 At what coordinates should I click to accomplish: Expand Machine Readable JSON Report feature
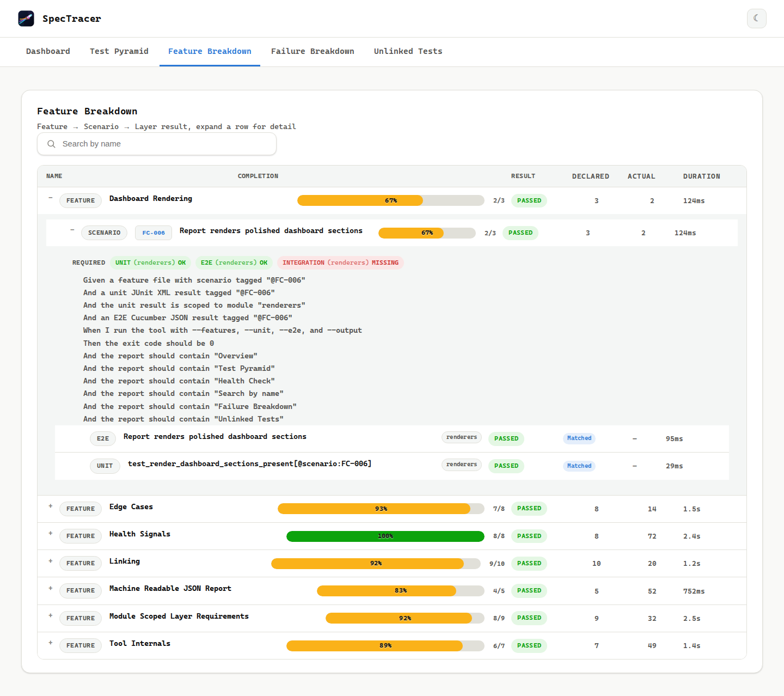pos(51,588)
